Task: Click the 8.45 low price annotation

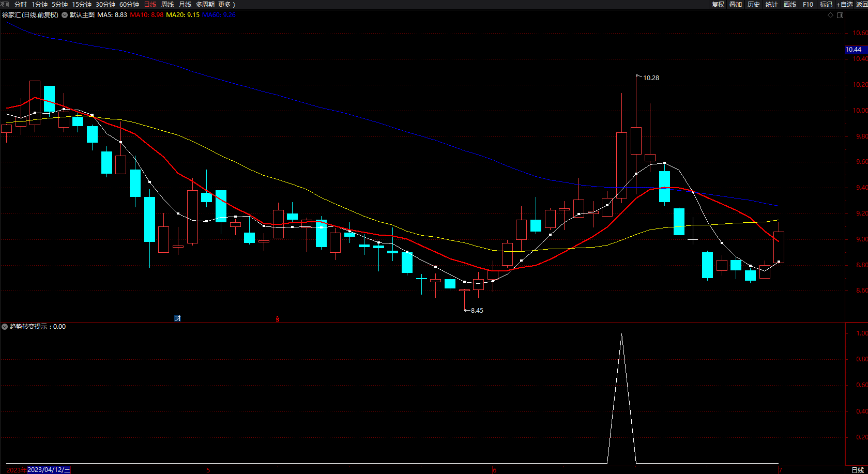Action: click(477, 311)
